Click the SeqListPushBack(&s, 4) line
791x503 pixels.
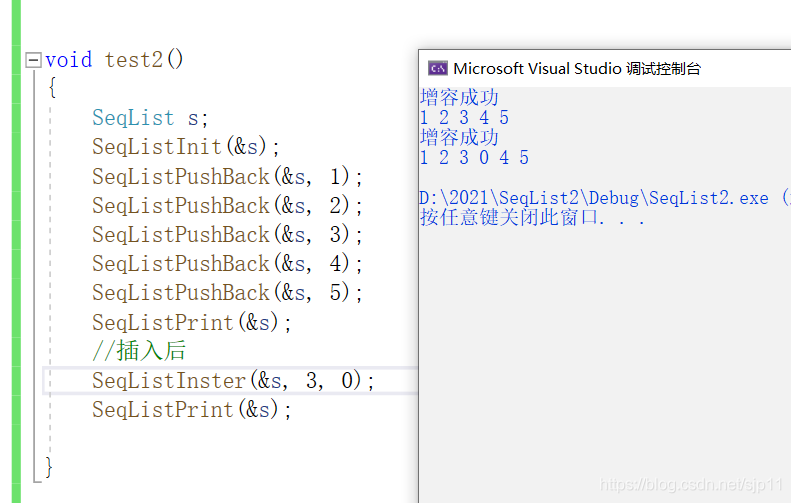(227, 264)
